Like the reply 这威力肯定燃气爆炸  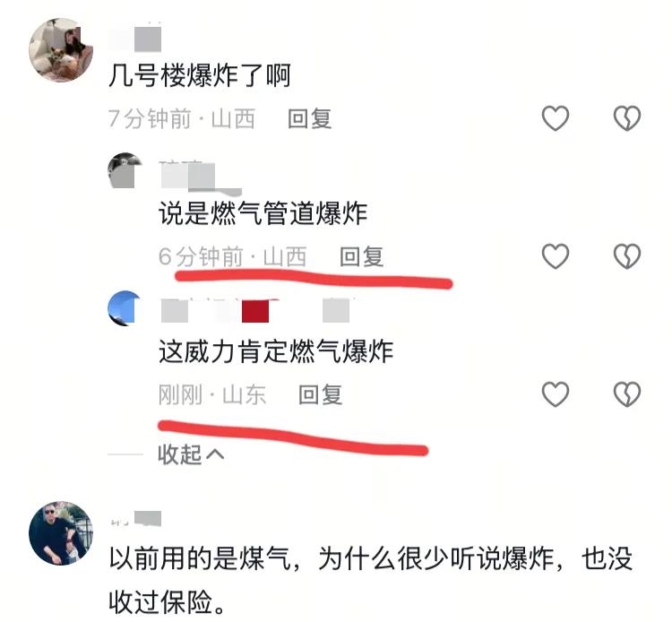(x=555, y=394)
